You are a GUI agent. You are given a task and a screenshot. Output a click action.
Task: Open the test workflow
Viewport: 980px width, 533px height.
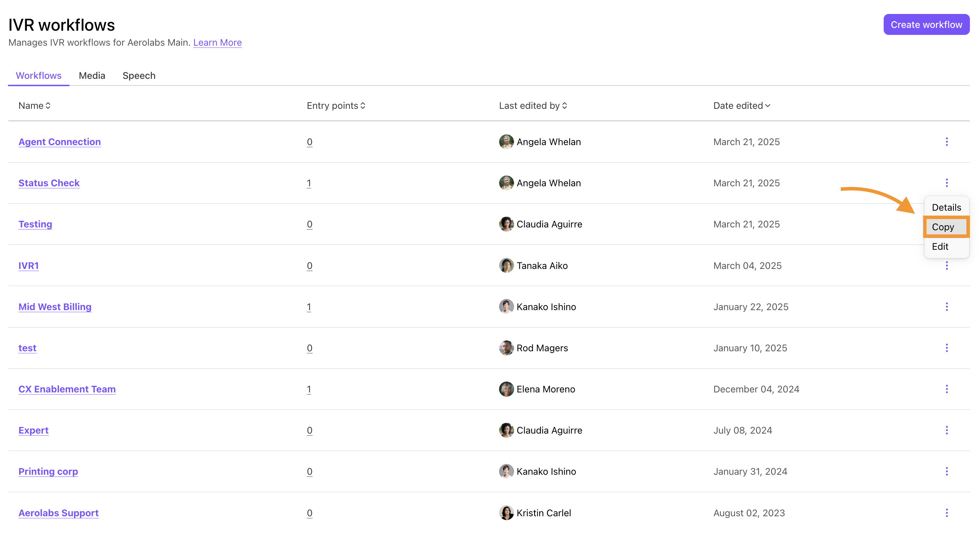pyautogui.click(x=27, y=348)
